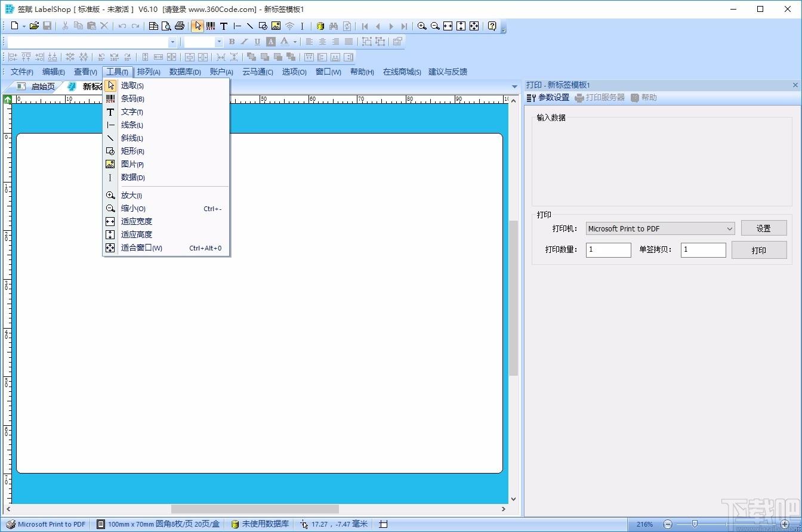The height and width of the screenshot is (532, 802).
Task: Choose 图片(P) in the tools menu
Action: 166,165
